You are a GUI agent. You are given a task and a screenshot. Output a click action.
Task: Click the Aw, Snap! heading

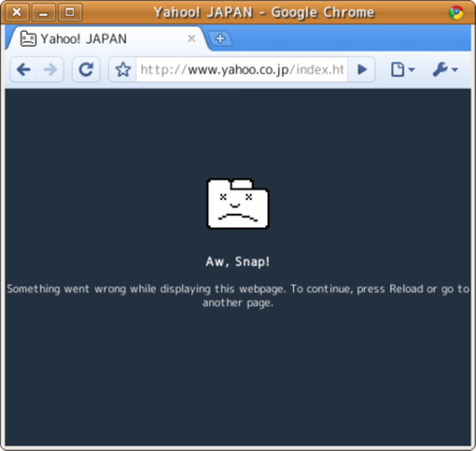pos(238,262)
